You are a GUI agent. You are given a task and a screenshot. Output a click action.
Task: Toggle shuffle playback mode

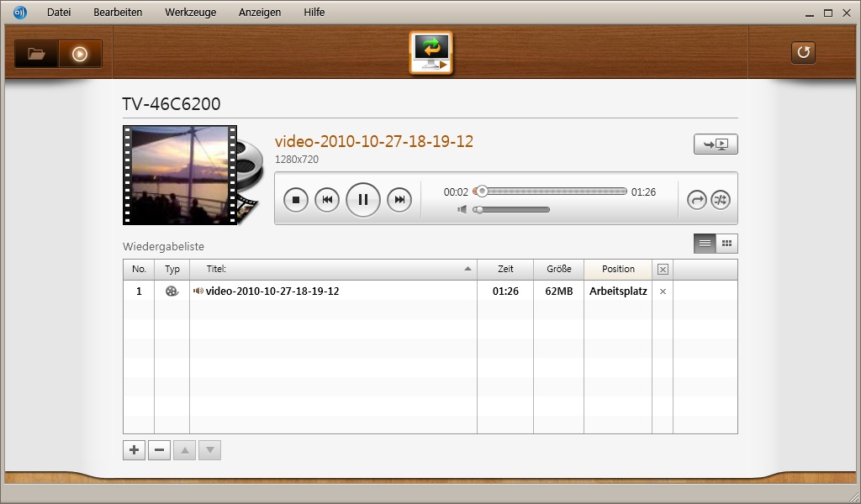(721, 199)
